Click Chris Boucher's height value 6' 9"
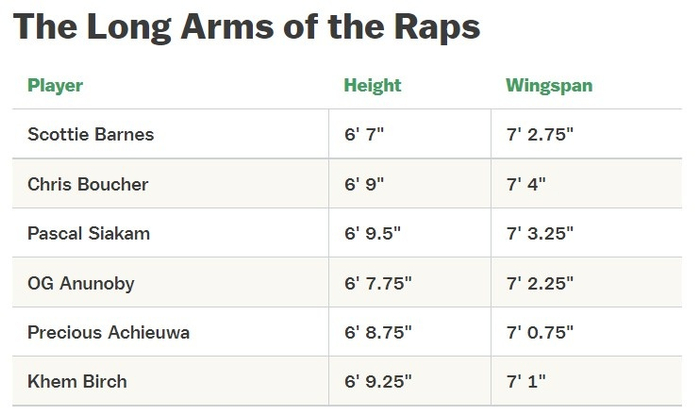The height and width of the screenshot is (415, 700). click(364, 184)
